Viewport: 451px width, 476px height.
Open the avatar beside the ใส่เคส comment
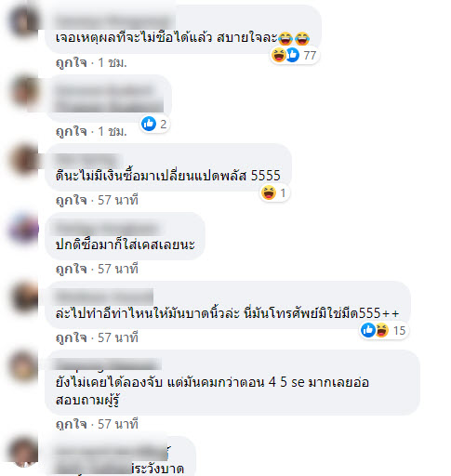(24, 229)
